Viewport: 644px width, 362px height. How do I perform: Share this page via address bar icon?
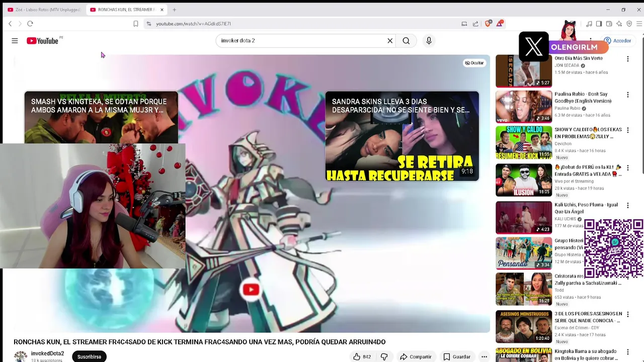click(x=475, y=24)
